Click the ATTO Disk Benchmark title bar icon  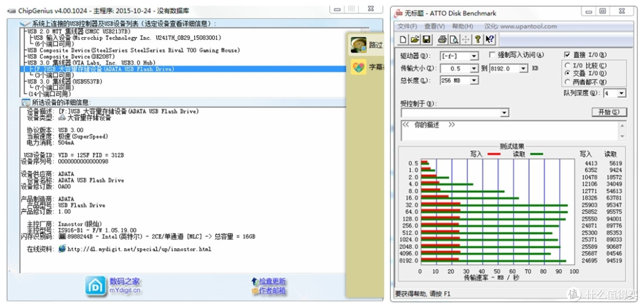tap(398, 14)
